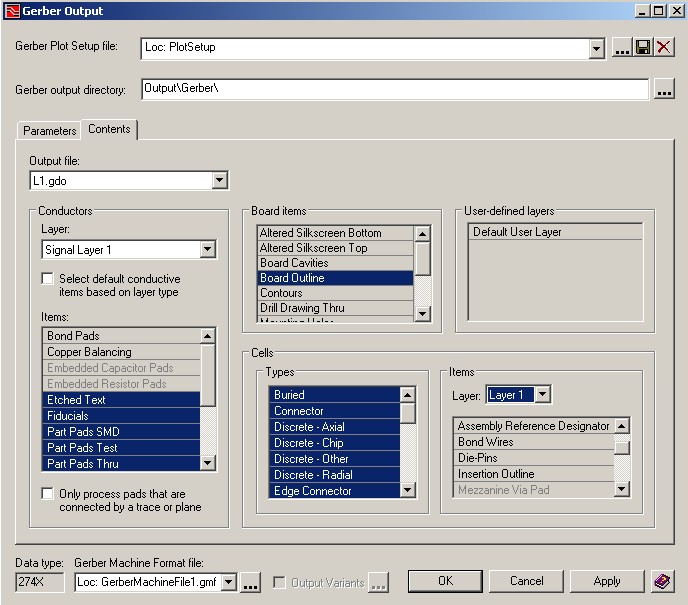Select Contours board item
This screenshot has width=688, height=605.
[335, 293]
